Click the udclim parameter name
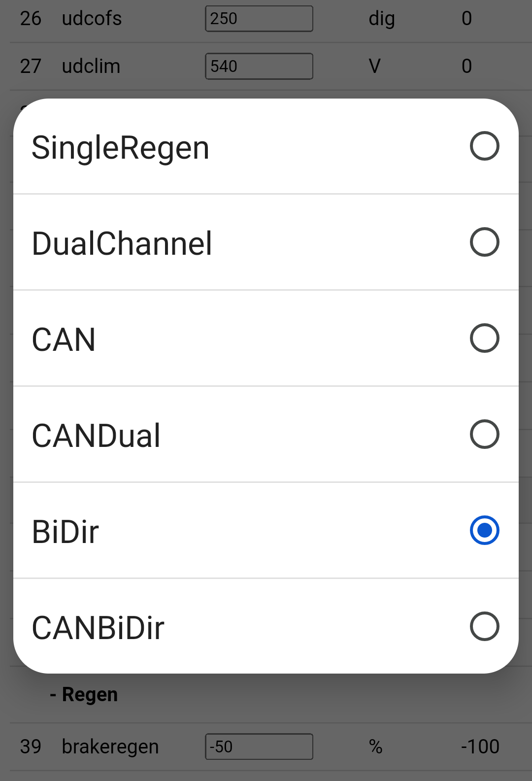 [x=91, y=66]
